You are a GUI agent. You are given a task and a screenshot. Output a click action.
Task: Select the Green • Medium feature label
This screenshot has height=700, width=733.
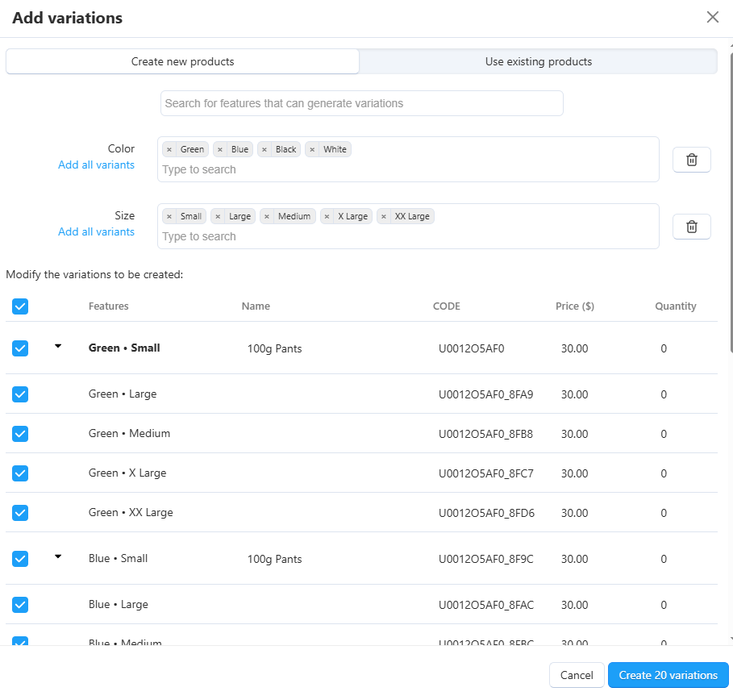tap(130, 433)
